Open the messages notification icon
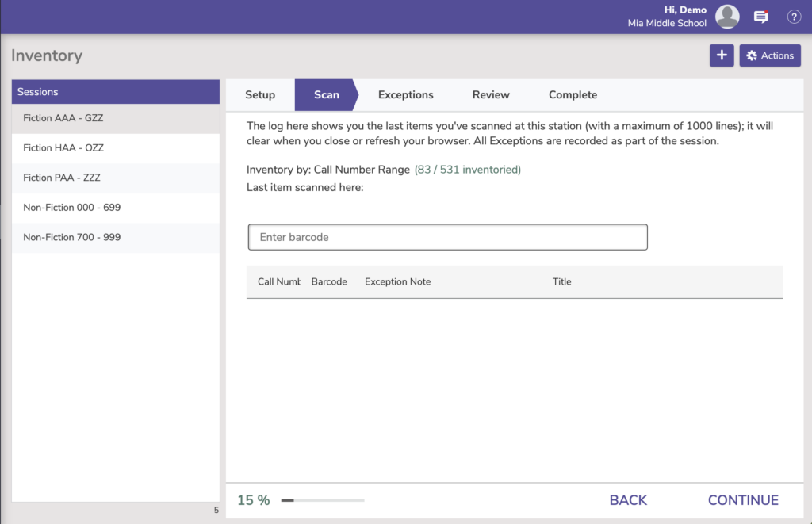Image resolution: width=812 pixels, height=524 pixels. (x=761, y=17)
